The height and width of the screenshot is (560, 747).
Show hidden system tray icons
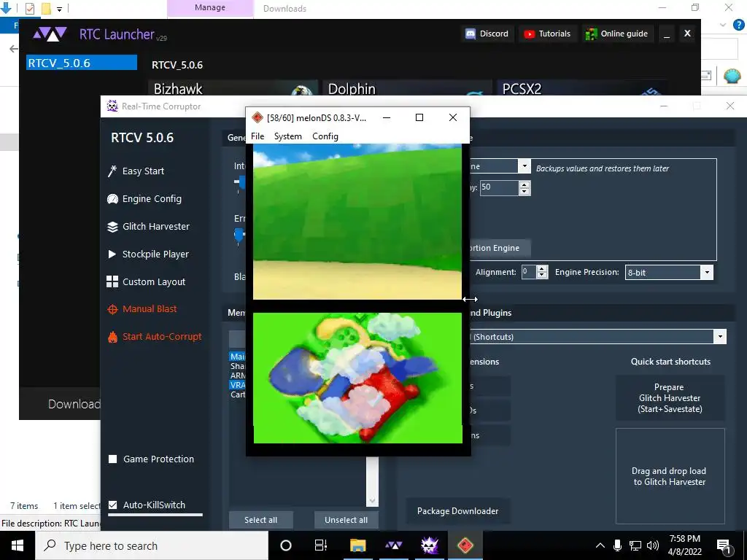pos(600,545)
